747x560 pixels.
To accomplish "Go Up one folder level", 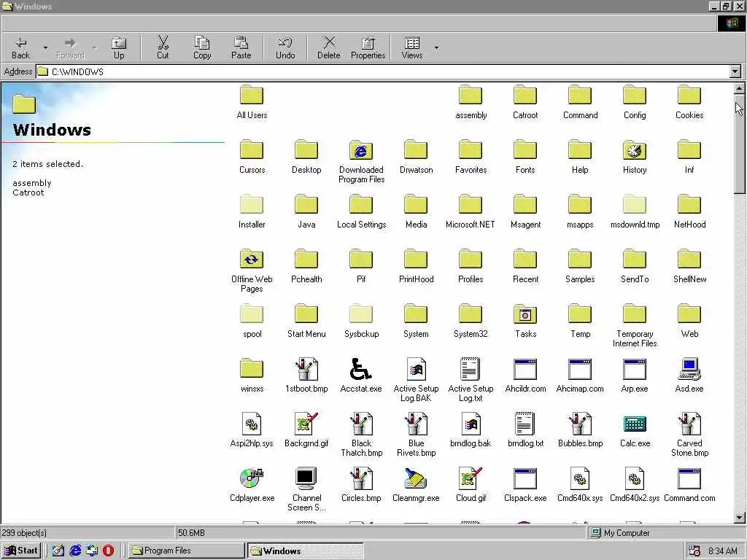I will pyautogui.click(x=119, y=48).
